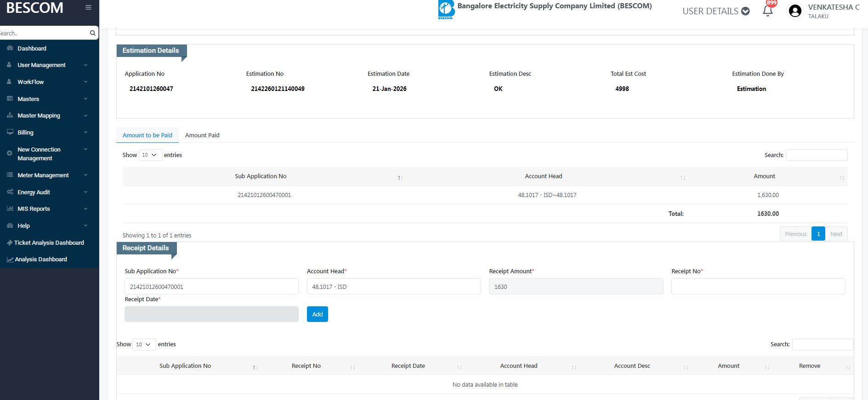Screen dimensions: 868x400
Task: Sort by Sub Application No column
Action: pos(261,176)
